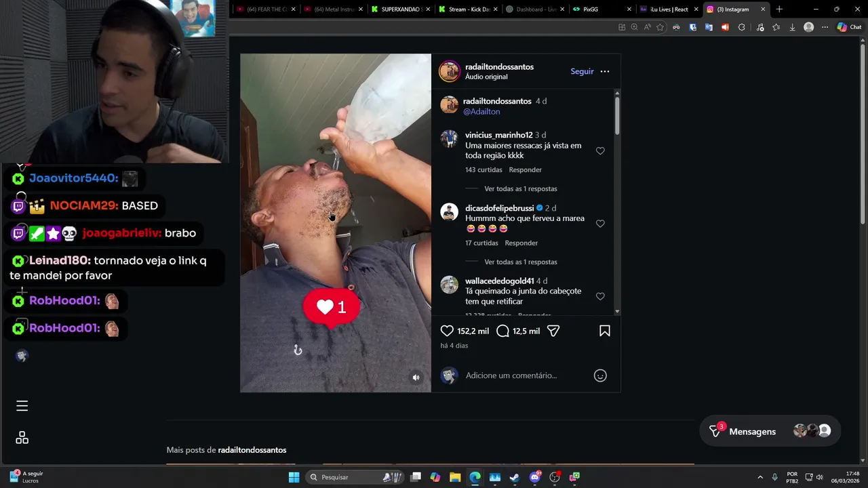This screenshot has height=488, width=868.
Task: Open the Copilot Chat button
Action: [x=849, y=27]
